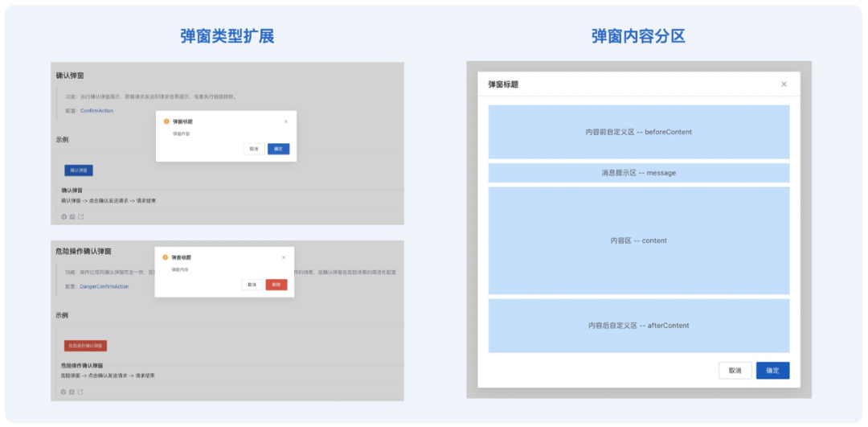The height and width of the screenshot is (427, 868).
Task: Click 示例 heading in the 危险操作确认弹窗 panel
Action: [63, 315]
